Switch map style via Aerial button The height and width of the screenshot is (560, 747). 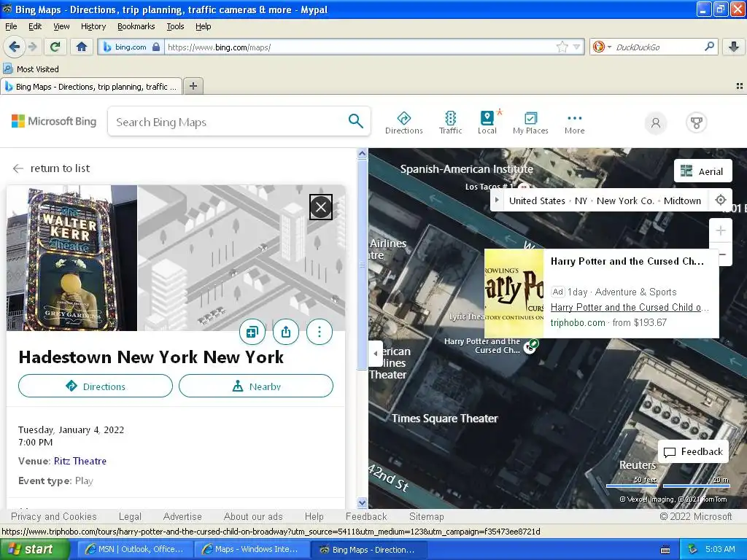703,171
